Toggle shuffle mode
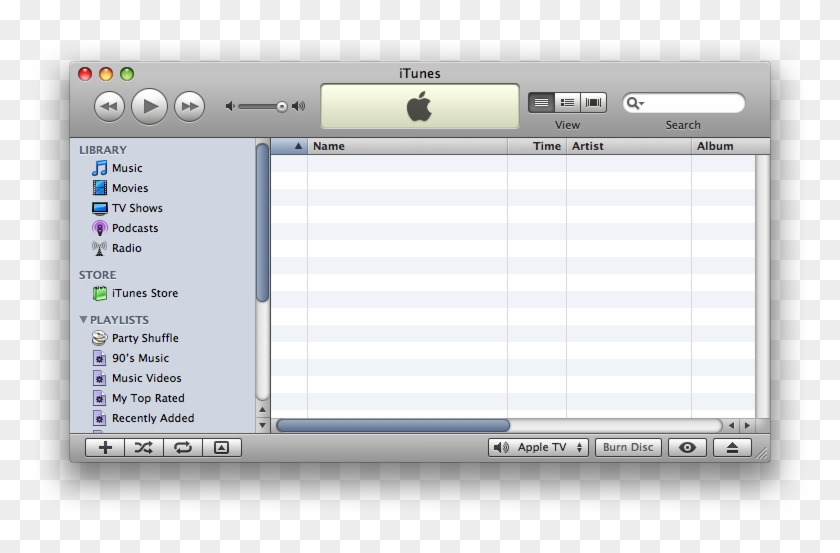Screen dimensions: 840x553 click(144, 447)
